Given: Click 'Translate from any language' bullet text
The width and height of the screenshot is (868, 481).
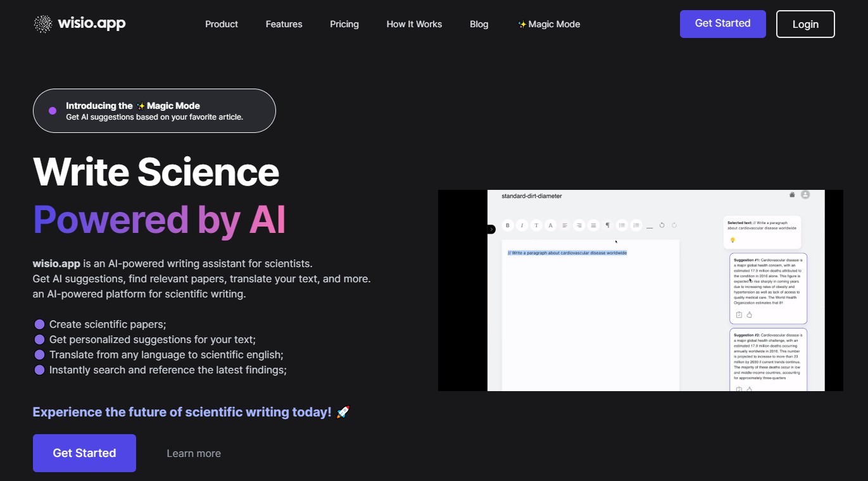Looking at the screenshot, I should tap(167, 354).
